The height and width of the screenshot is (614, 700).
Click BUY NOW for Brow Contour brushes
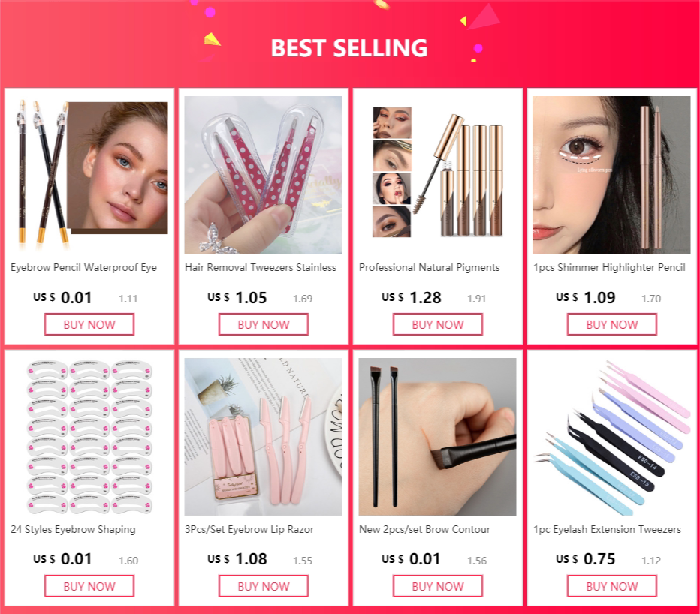[x=437, y=586]
